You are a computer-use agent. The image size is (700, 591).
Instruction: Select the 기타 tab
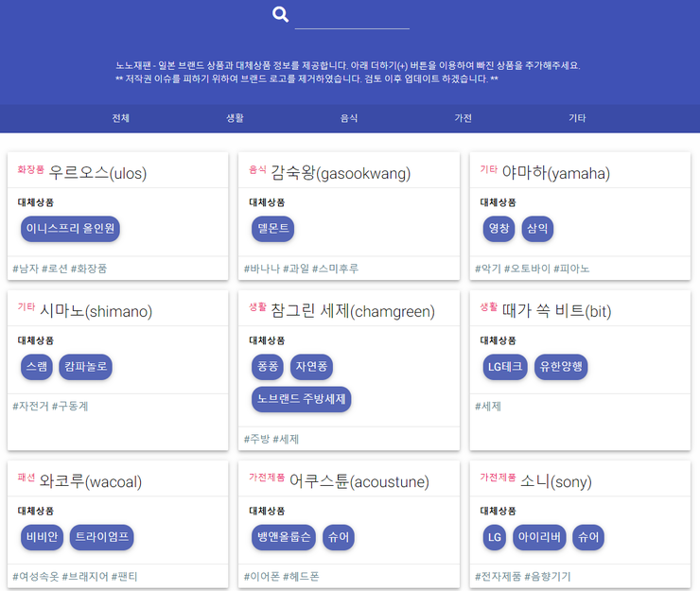[577, 118]
